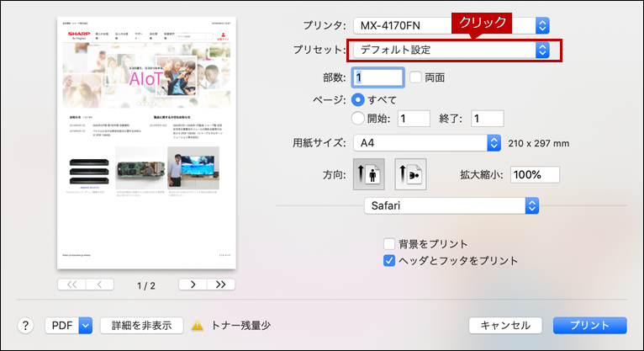
Task: Click the help question mark button
Action: point(25,326)
